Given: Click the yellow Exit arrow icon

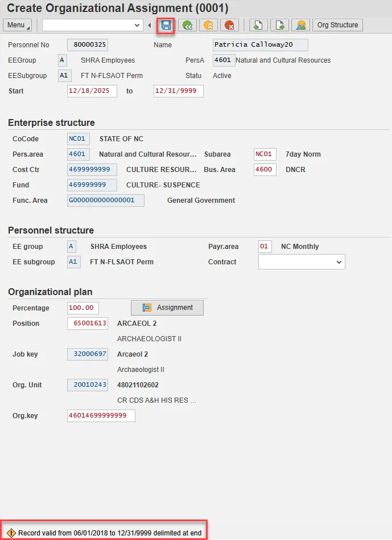Looking at the screenshot, I should (208, 25).
